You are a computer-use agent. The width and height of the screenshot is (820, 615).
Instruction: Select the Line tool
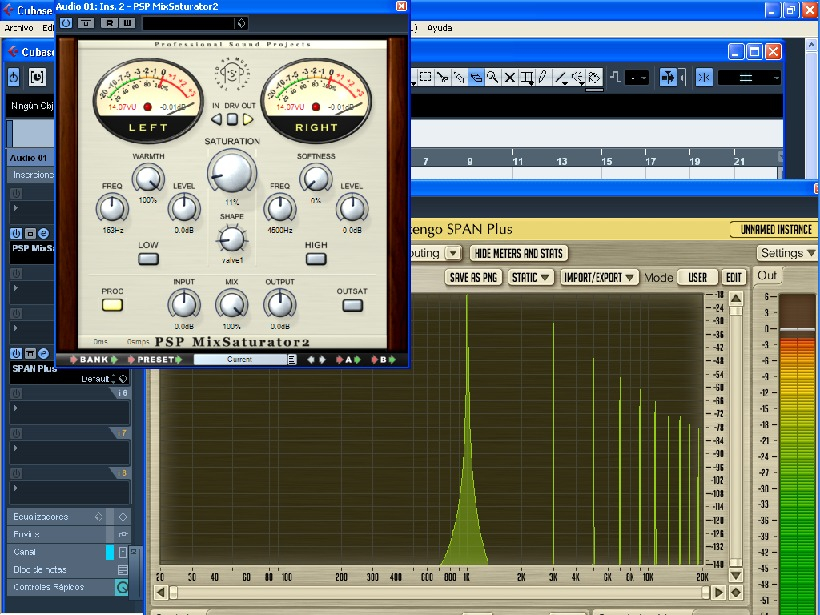click(x=561, y=77)
